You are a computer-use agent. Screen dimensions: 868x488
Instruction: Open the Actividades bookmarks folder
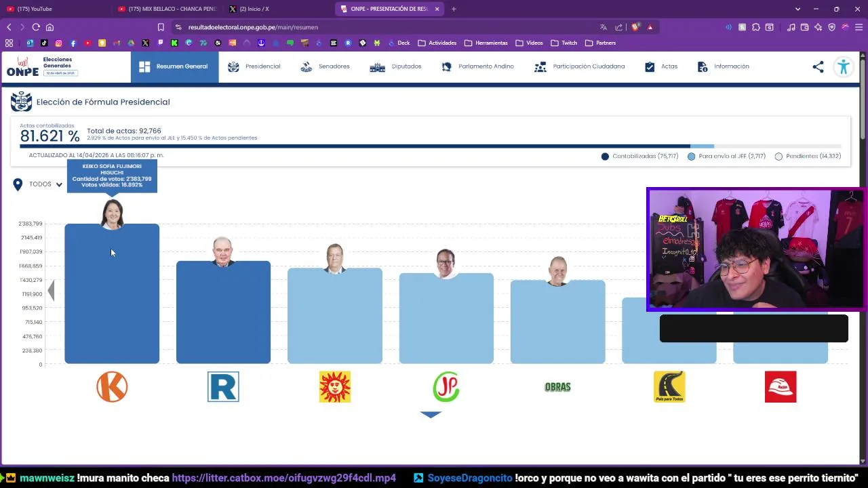(x=437, y=43)
